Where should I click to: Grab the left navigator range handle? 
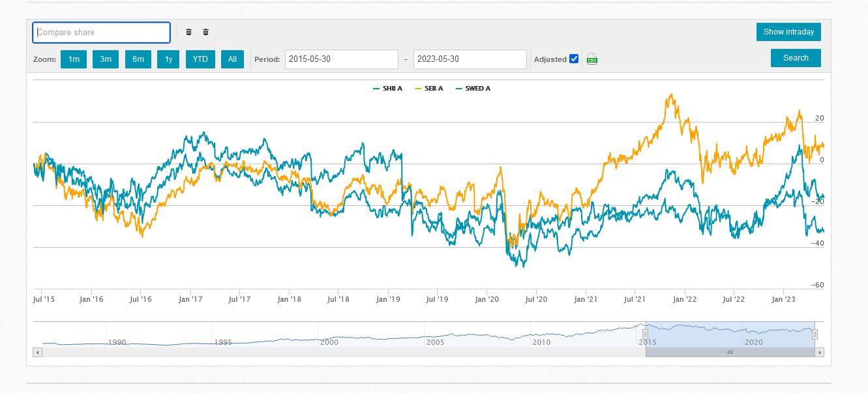646,334
